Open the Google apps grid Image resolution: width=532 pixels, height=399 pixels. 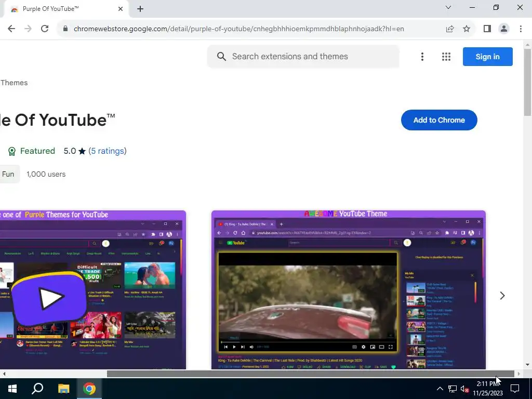click(446, 57)
